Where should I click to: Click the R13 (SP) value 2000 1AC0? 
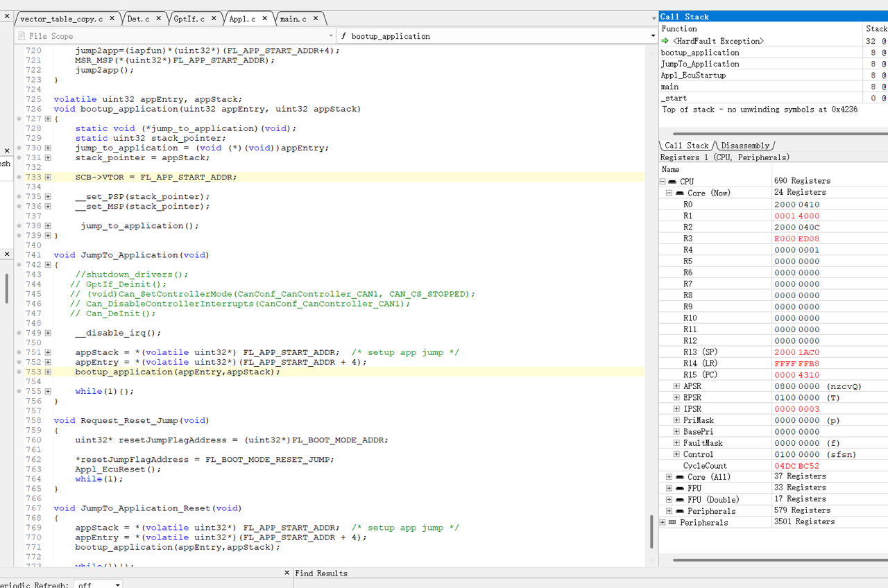pos(796,352)
